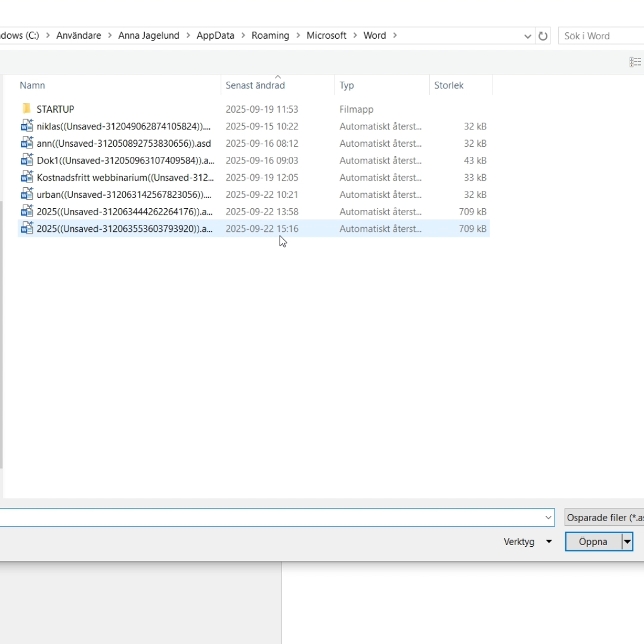The height and width of the screenshot is (644, 644).
Task: Click the Word file icon for Kostnadsfritt webbinarium
Action: coord(27,178)
